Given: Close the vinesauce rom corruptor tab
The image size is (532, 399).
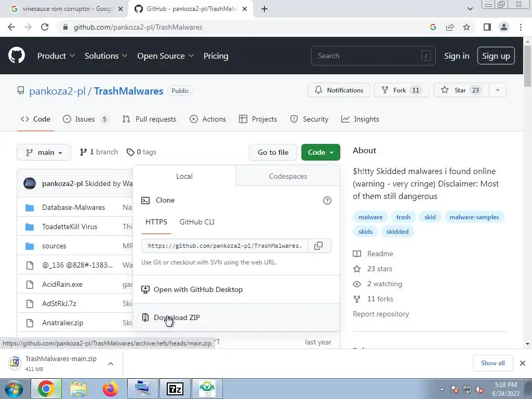Looking at the screenshot, I should pyautogui.click(x=121, y=9).
